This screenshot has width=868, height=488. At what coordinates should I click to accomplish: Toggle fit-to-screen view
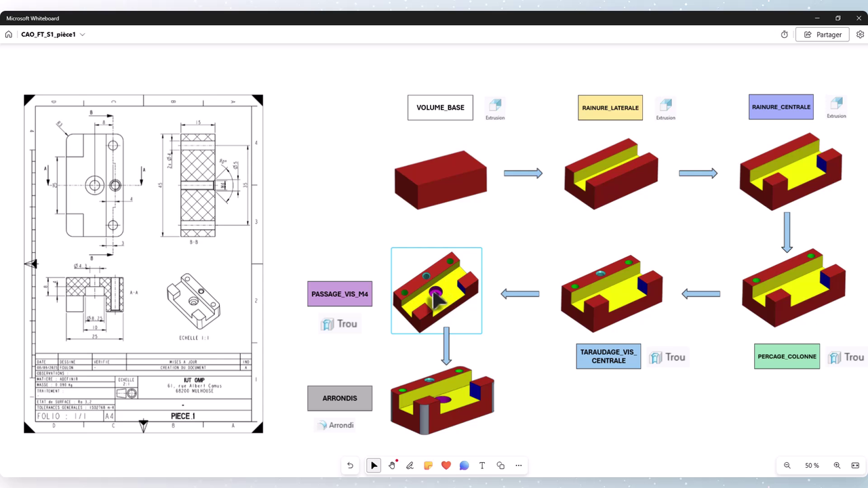[x=855, y=466]
